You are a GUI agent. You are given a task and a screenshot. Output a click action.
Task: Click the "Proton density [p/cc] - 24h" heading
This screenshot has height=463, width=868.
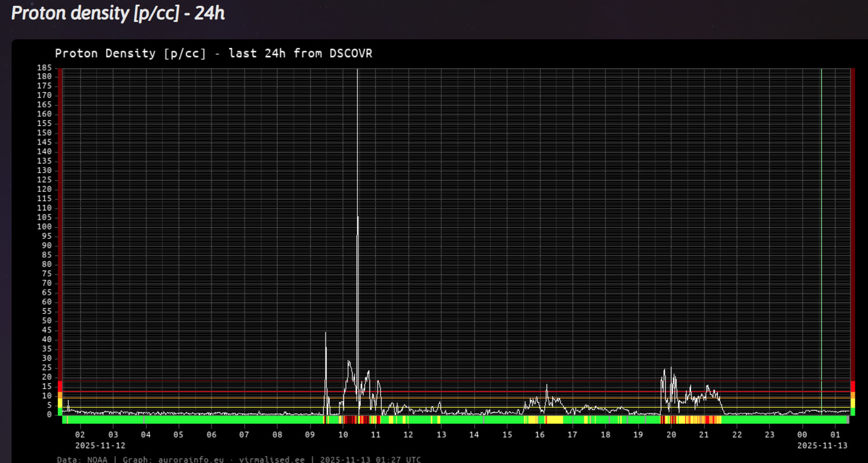pyautogui.click(x=118, y=13)
